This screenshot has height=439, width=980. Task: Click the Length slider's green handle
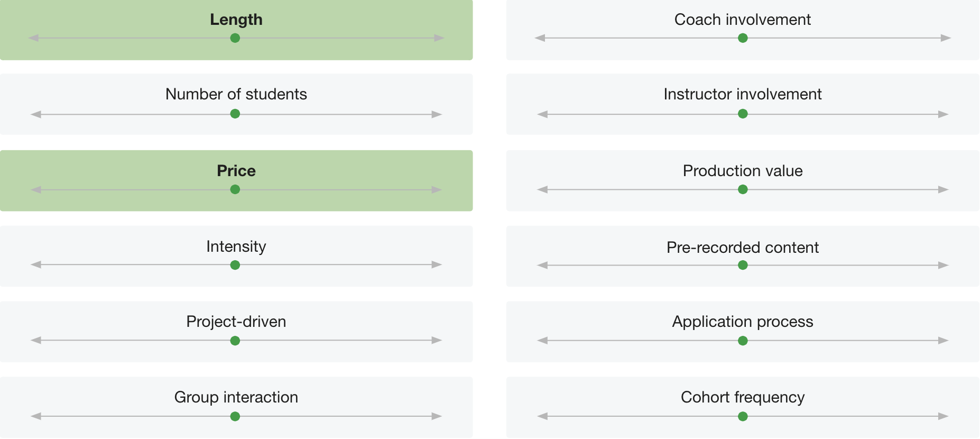(x=235, y=38)
